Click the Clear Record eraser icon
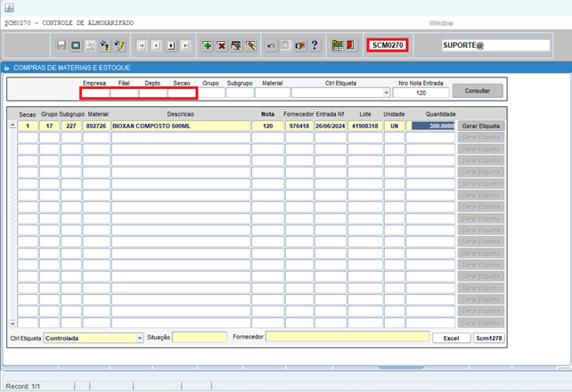Image resolution: width=572 pixels, height=392 pixels. click(x=250, y=45)
